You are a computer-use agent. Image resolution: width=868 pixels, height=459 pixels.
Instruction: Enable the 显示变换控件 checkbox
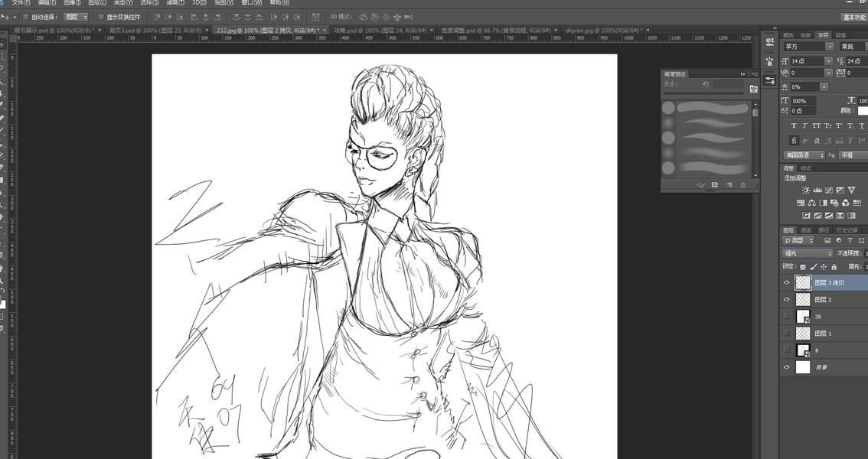tap(101, 17)
